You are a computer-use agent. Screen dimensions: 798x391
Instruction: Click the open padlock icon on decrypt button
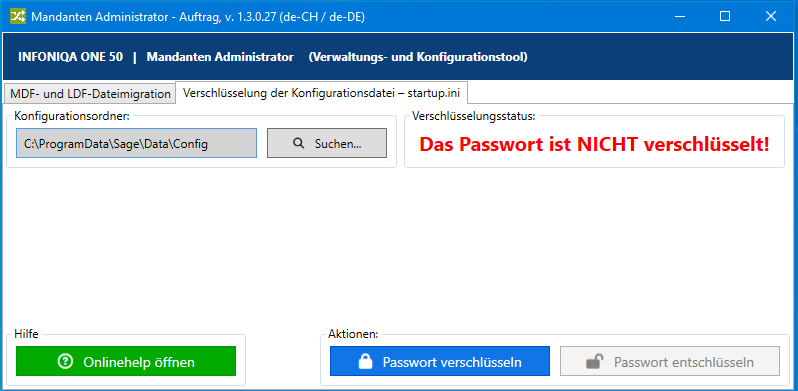593,362
